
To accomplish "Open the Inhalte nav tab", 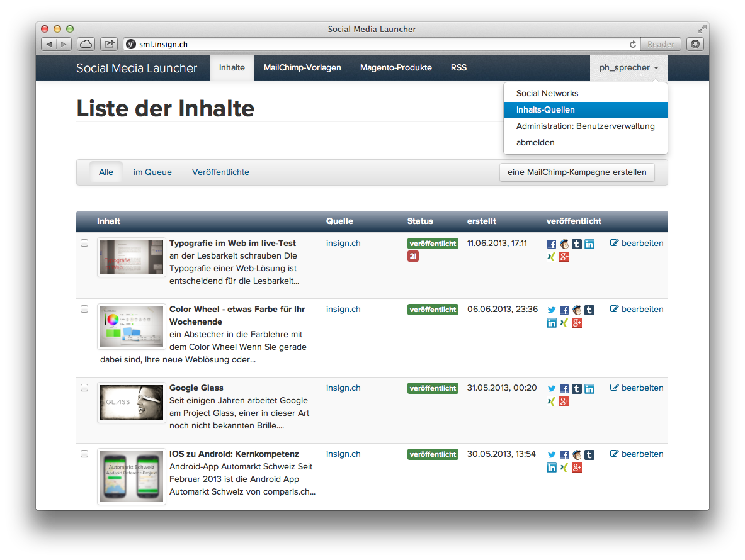I will (x=232, y=68).
